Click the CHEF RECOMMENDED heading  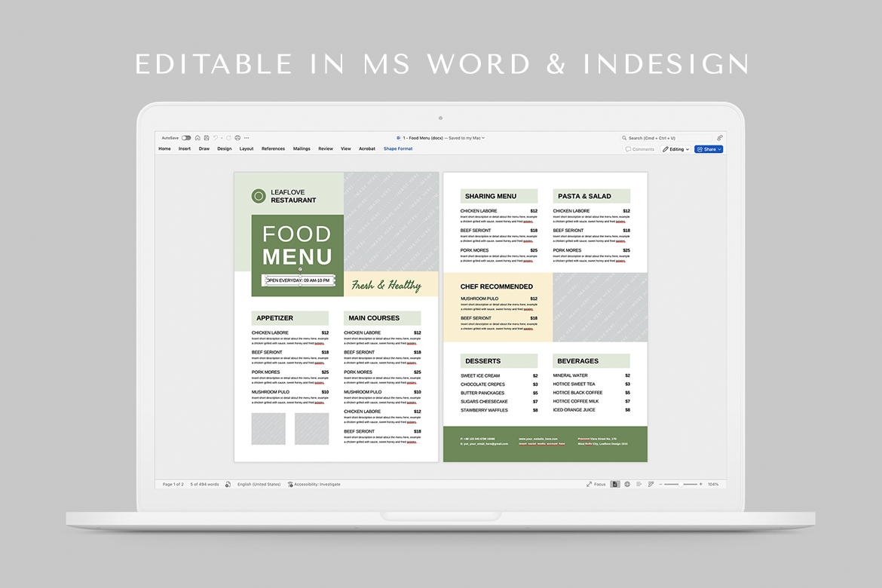pos(497,286)
